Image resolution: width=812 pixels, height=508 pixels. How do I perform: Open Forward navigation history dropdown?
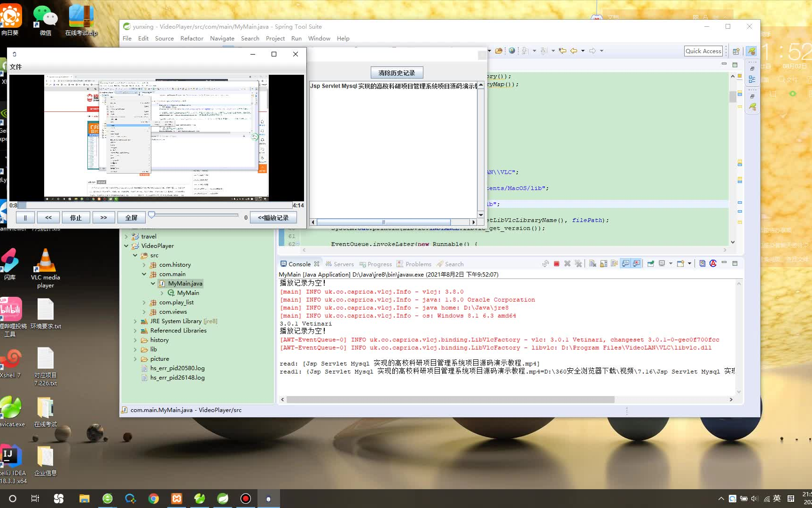(x=601, y=51)
